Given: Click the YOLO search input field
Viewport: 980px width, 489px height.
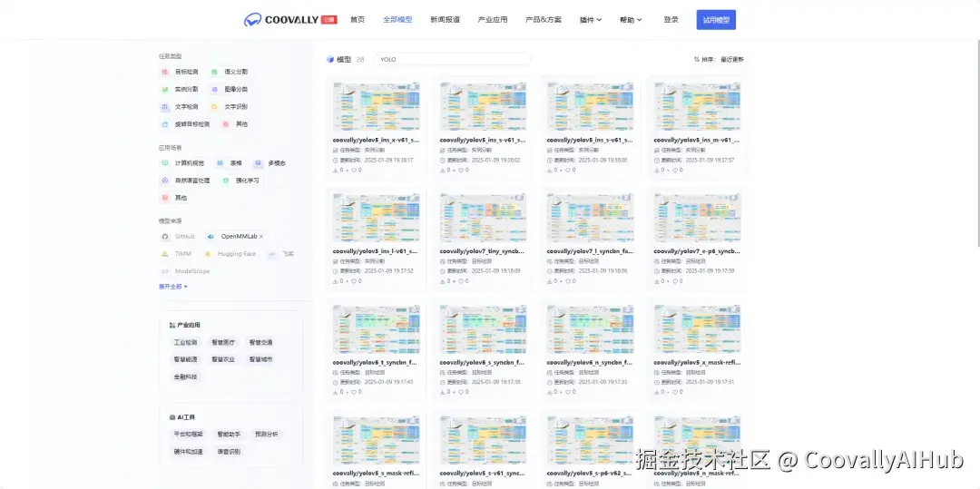Looking at the screenshot, I should 453,59.
